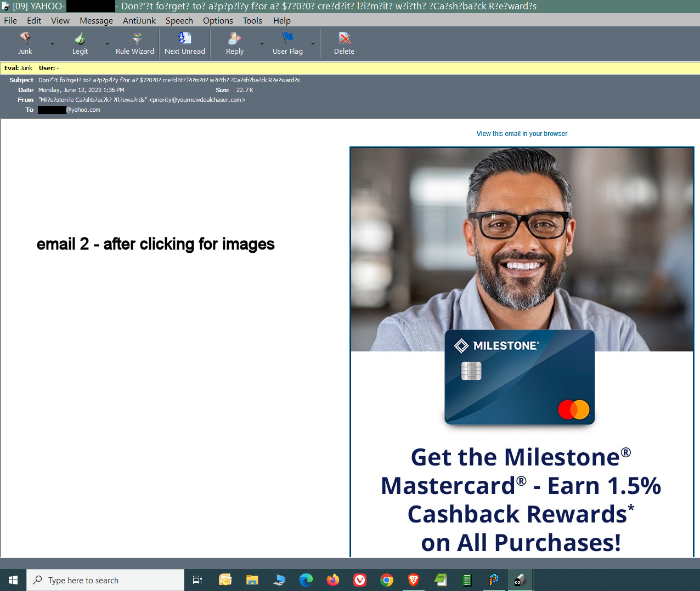This screenshot has width=700, height=591.
Task: Click the message size value 22.7 K
Action: pos(245,90)
